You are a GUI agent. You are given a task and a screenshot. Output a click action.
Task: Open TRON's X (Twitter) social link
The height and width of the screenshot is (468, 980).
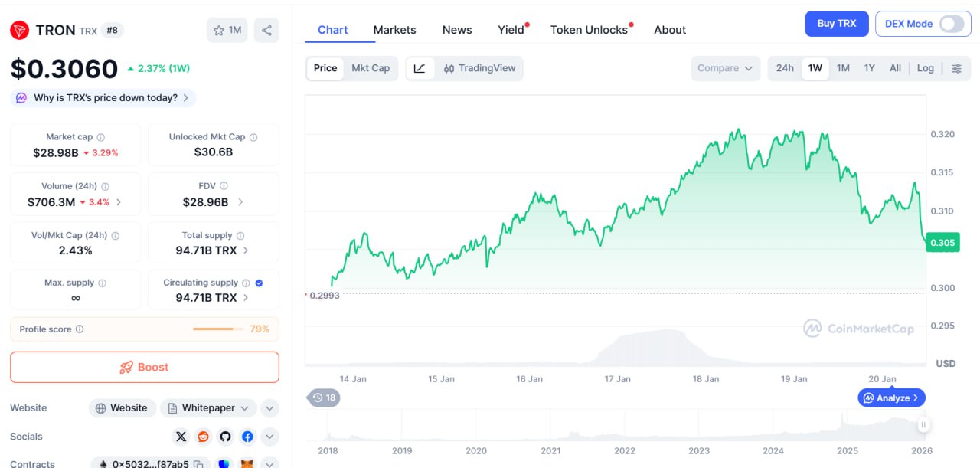point(181,437)
